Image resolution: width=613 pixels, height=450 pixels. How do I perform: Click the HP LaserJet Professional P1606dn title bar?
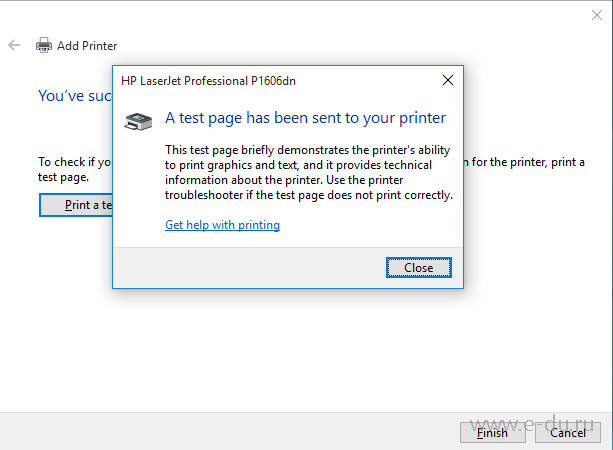[250, 80]
